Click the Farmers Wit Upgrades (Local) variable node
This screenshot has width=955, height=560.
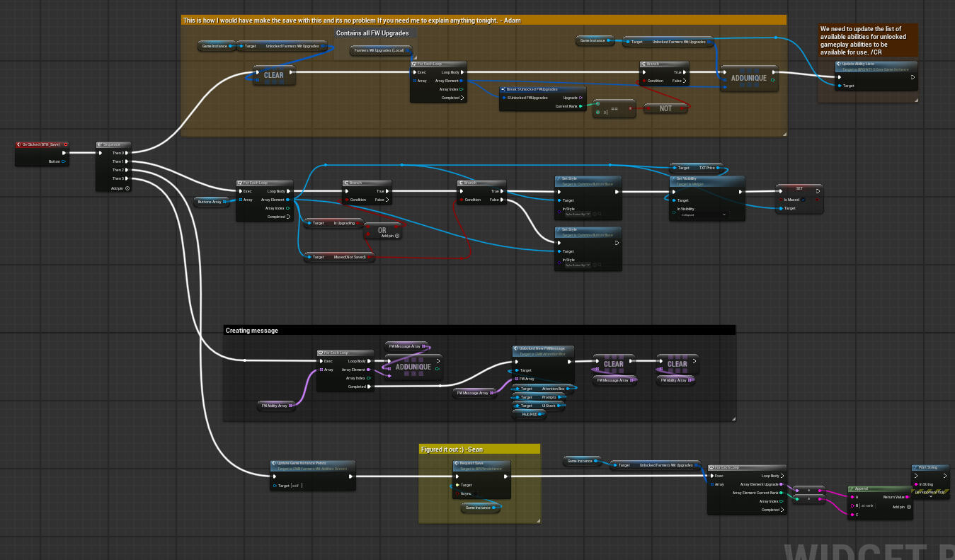380,50
